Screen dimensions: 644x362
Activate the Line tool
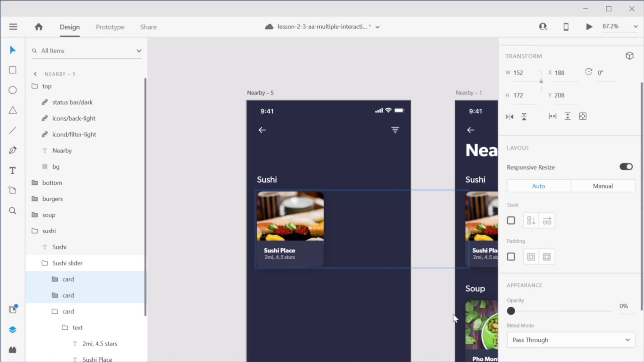click(12, 130)
